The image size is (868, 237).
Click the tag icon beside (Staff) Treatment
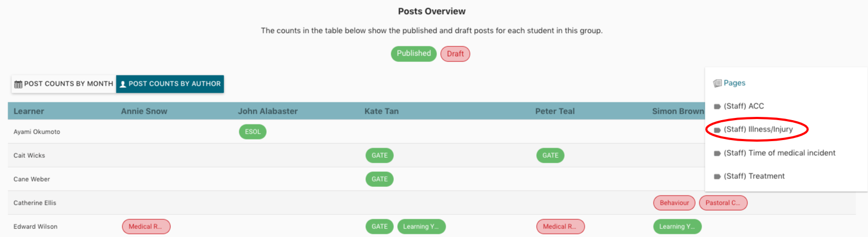[x=717, y=177]
